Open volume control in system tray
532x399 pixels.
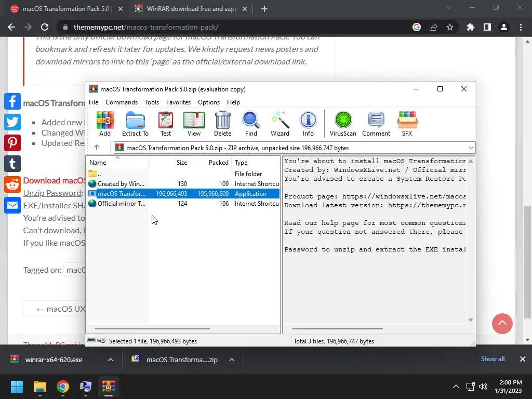pos(483,387)
